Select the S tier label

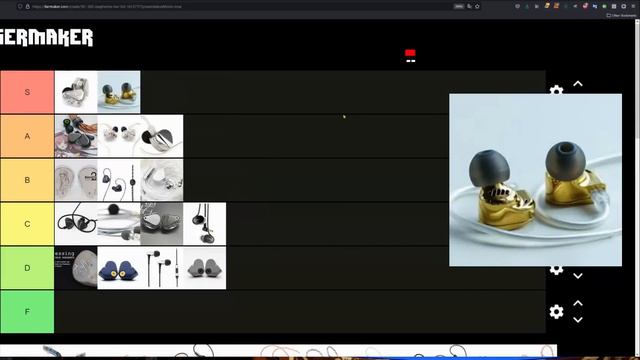point(27,92)
